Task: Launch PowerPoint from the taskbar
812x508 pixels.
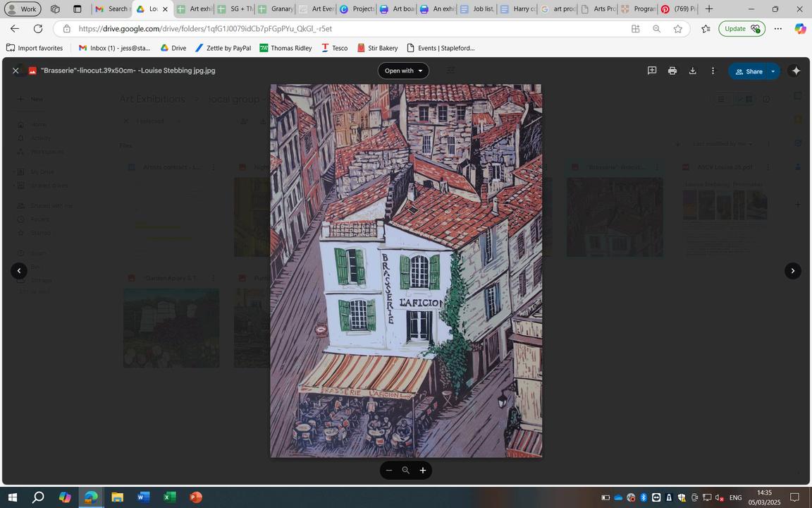Action: click(196, 497)
